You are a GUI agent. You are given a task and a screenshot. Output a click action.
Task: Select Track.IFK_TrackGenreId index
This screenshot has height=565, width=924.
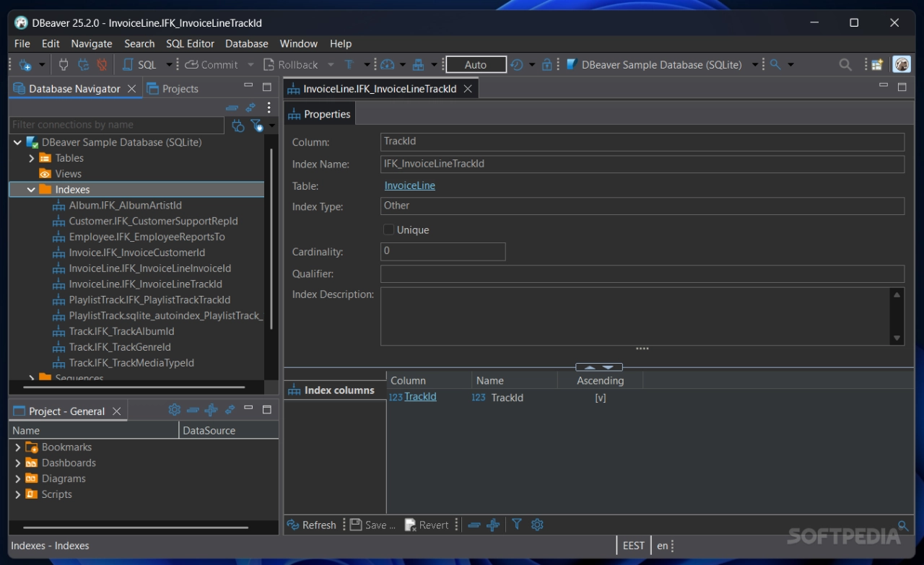pos(120,347)
